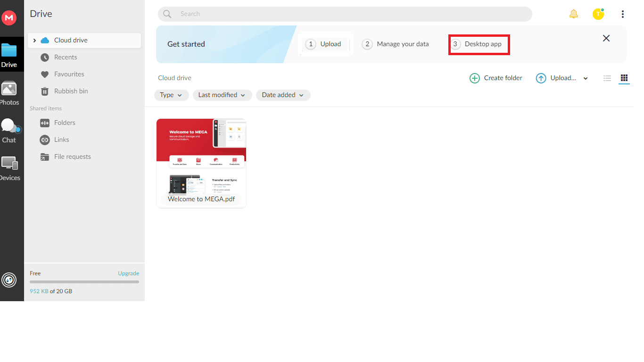Screen dimensions: 644x362
Task: Open shared Folders
Action: click(65, 123)
